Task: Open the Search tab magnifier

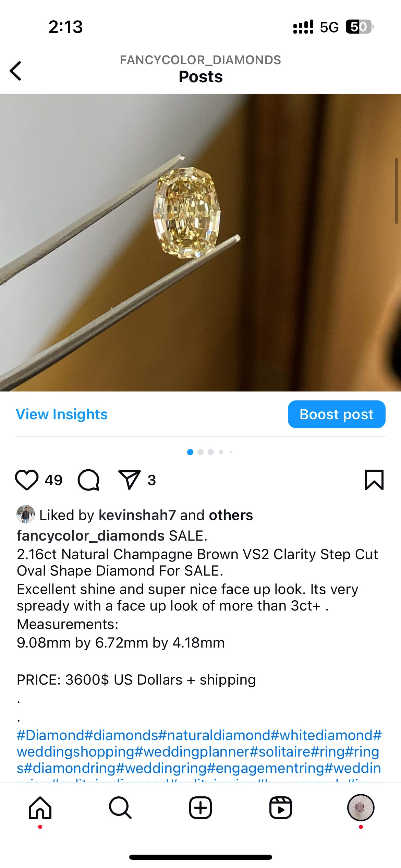Action: (120, 808)
